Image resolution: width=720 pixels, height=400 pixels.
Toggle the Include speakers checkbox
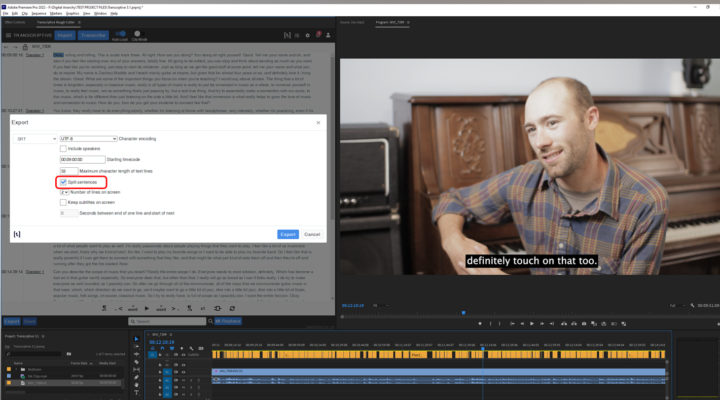pos(63,149)
